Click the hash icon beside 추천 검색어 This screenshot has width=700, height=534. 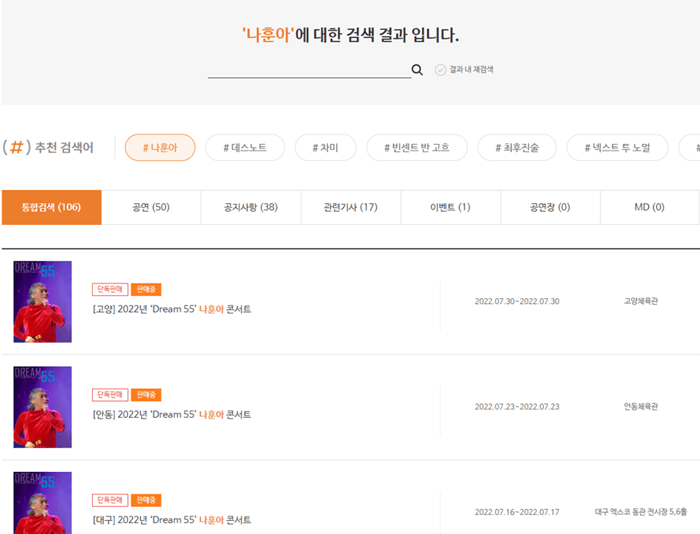17,147
